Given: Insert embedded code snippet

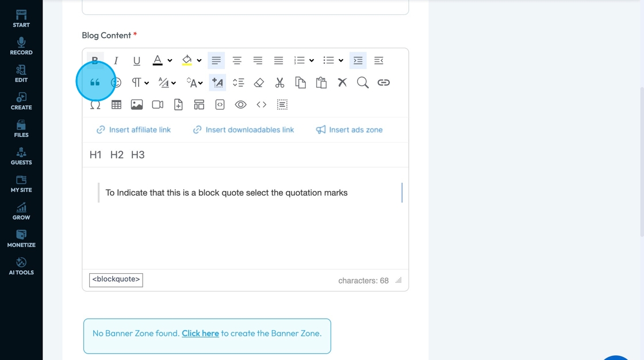Looking at the screenshot, I should pos(220,105).
